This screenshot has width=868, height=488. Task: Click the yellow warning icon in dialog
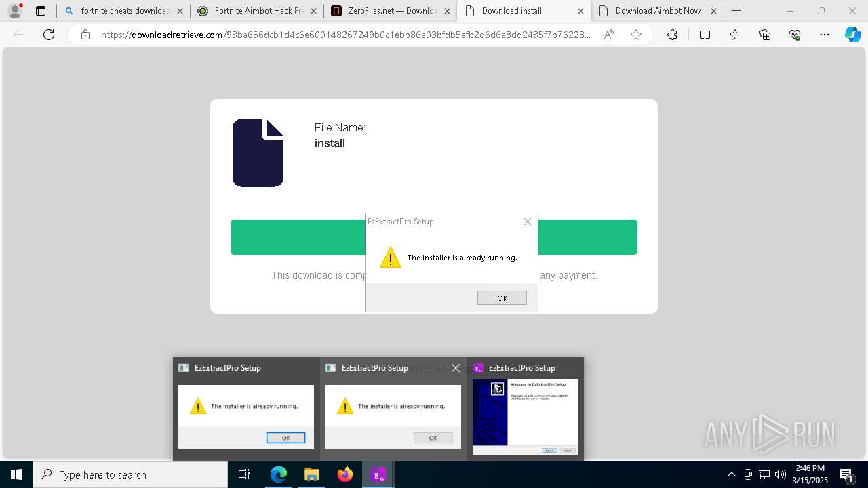391,258
